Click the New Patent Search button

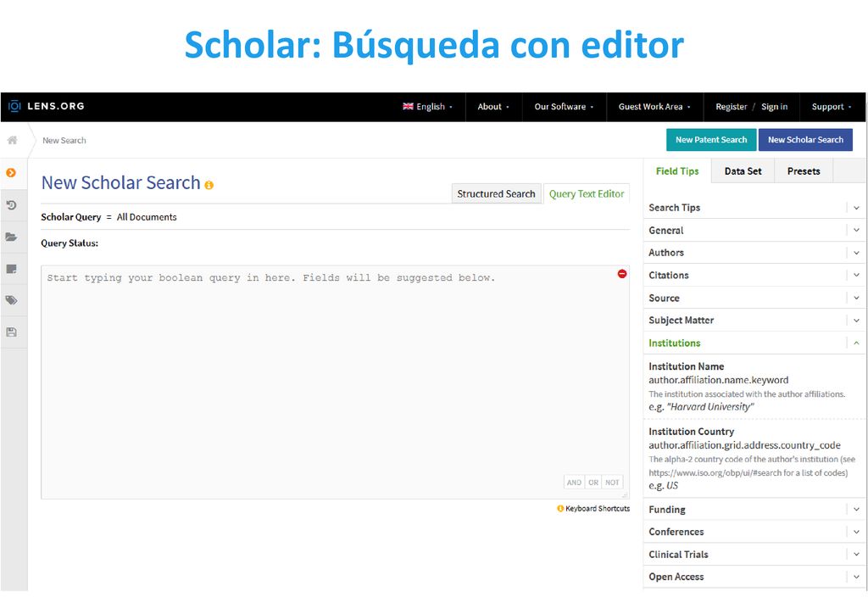pyautogui.click(x=711, y=140)
